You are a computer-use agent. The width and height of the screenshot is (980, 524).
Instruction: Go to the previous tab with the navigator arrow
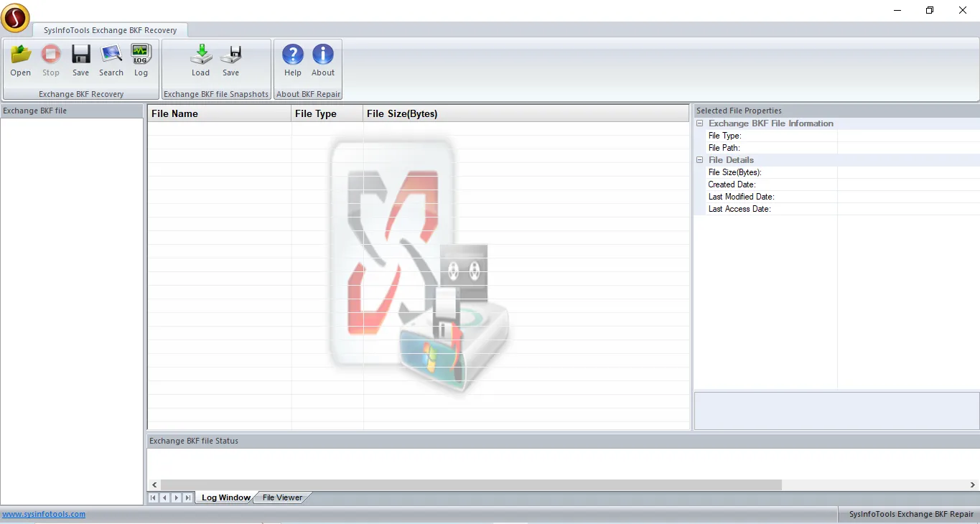[165, 497]
